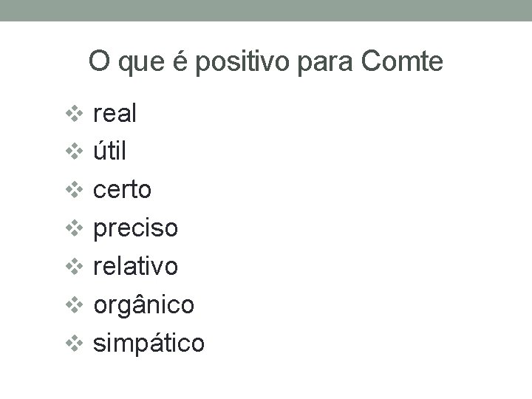
Task: Click the diamond bullet beside "real"
Action: pyautogui.click(x=75, y=114)
